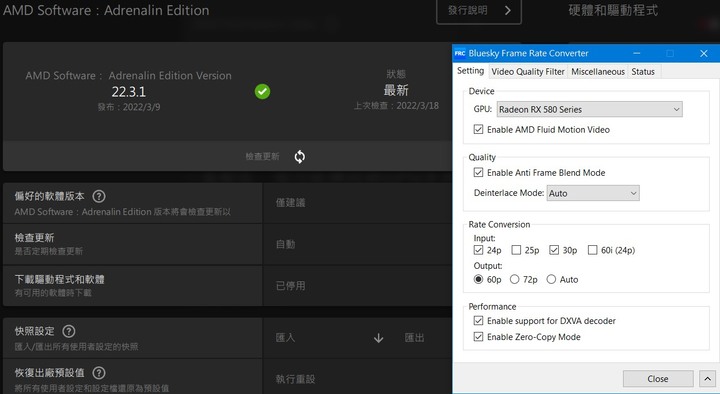
Task: Click the refresh icon beside 檢查更新
Action: coord(299,157)
